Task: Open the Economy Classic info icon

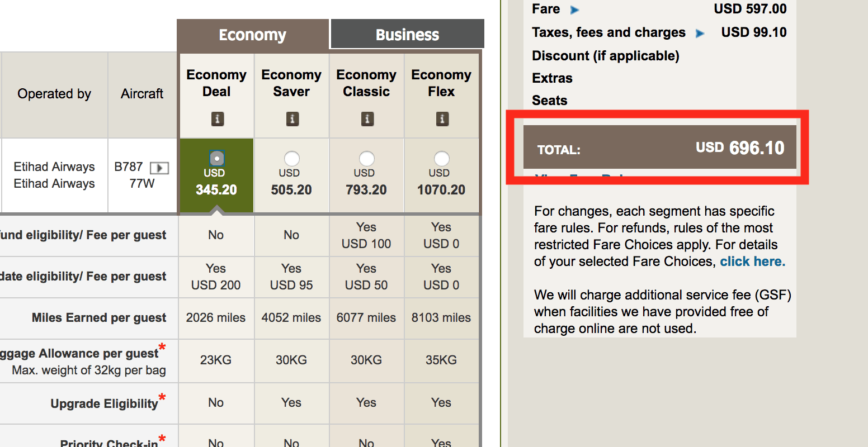Action: 367,119
